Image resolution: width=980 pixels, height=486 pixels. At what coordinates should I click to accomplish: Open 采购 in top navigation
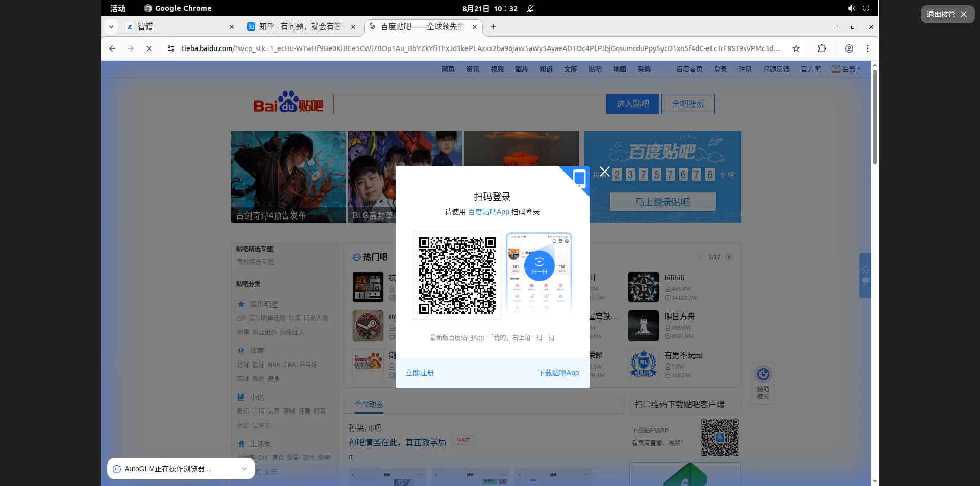tap(644, 69)
